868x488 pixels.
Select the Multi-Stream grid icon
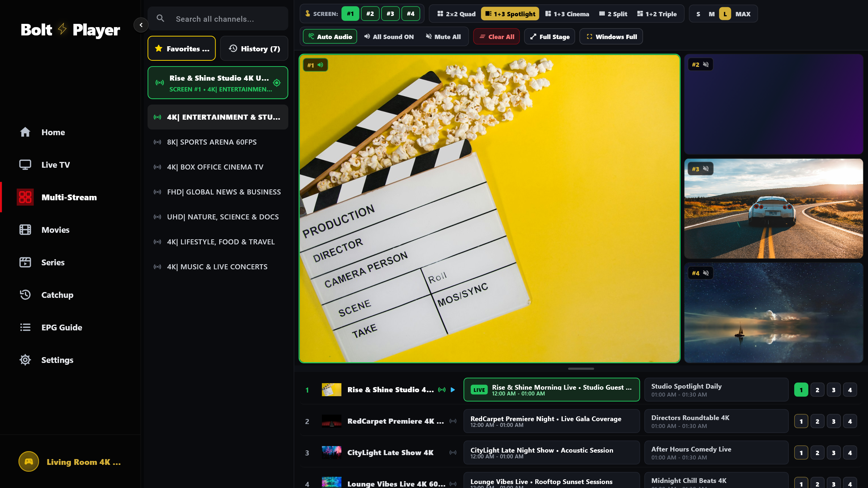pos(25,197)
